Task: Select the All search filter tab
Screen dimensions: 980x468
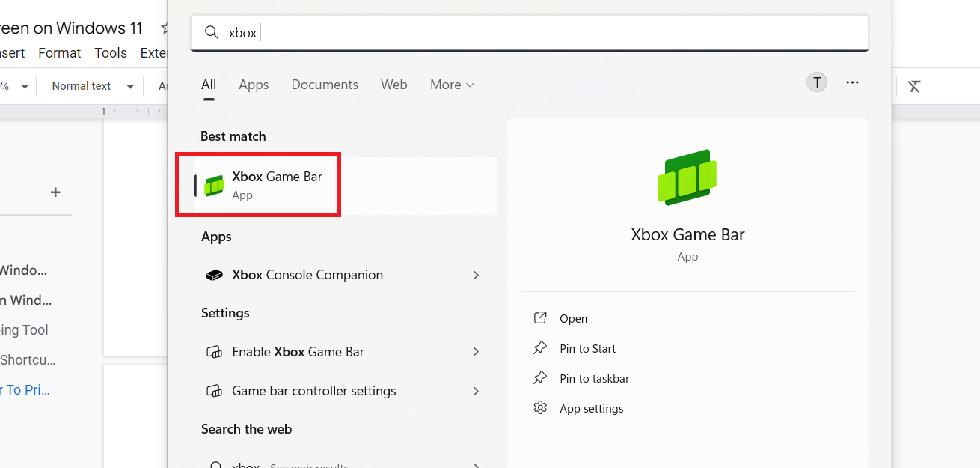Action: tap(209, 85)
